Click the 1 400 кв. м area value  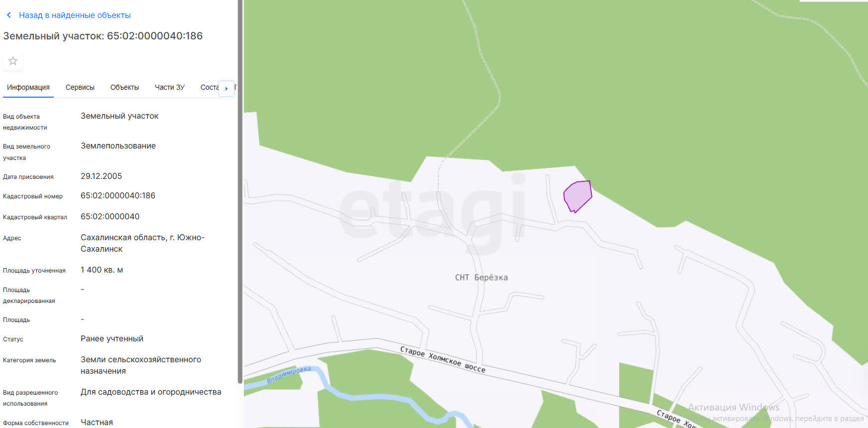pyautogui.click(x=102, y=270)
